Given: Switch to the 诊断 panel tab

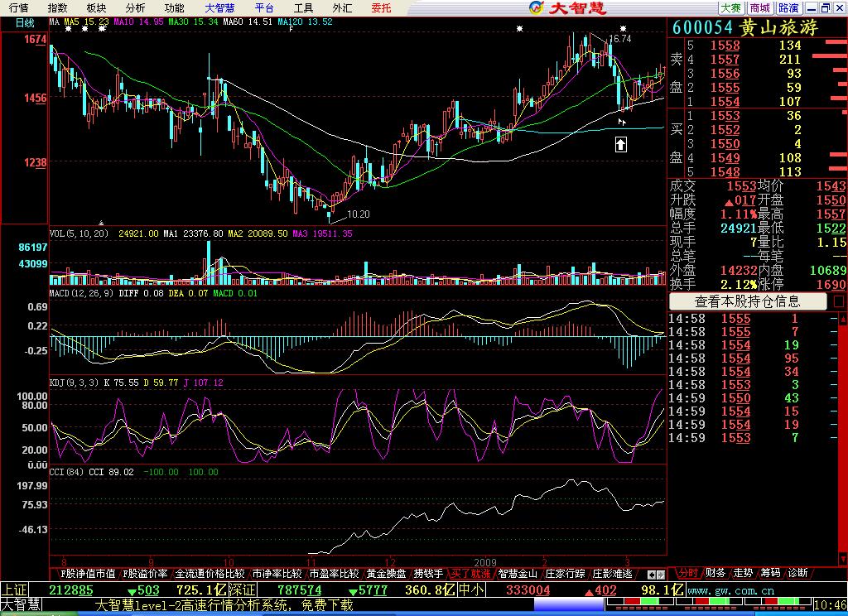Looking at the screenshot, I should [x=798, y=573].
